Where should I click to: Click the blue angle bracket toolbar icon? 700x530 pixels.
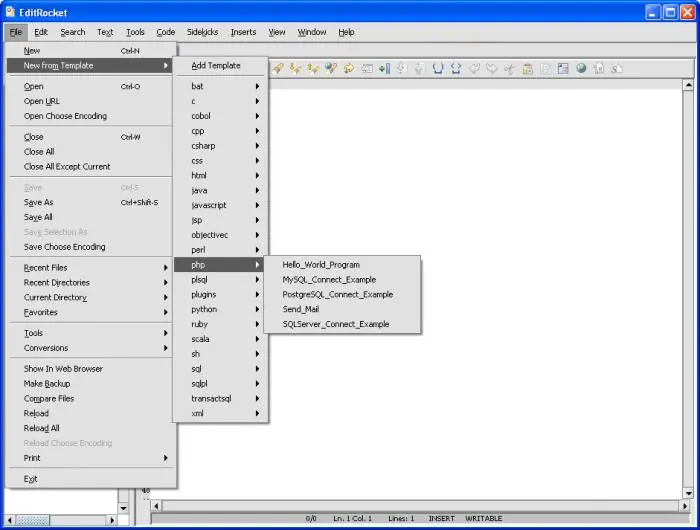(456, 68)
